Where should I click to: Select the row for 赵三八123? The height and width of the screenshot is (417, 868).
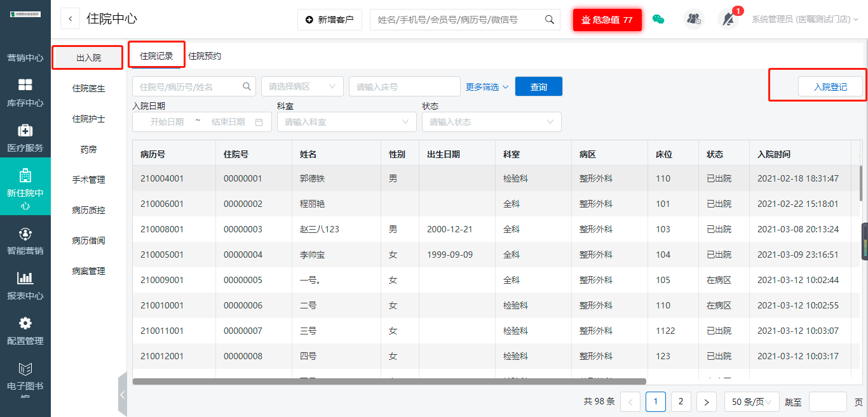pyautogui.click(x=496, y=229)
